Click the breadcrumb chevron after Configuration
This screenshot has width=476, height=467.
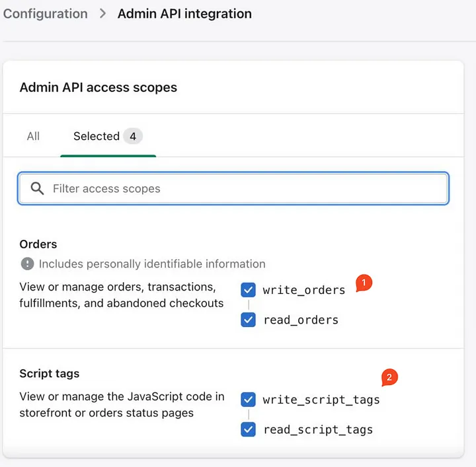(x=102, y=14)
